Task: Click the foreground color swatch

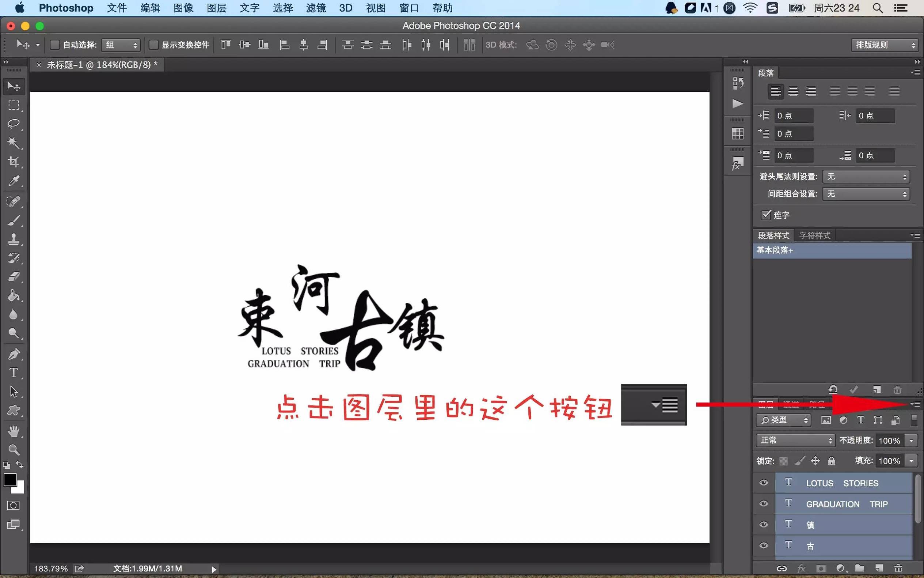Action: click(x=10, y=480)
